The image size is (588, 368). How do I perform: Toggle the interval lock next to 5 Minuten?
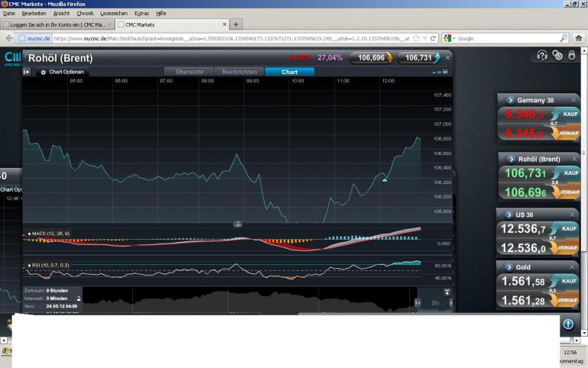(x=79, y=299)
